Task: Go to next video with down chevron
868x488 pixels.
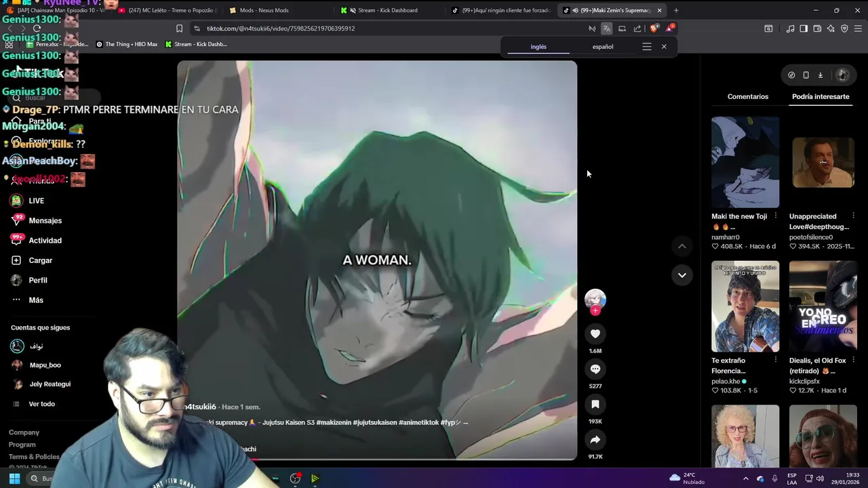Action: click(682, 274)
